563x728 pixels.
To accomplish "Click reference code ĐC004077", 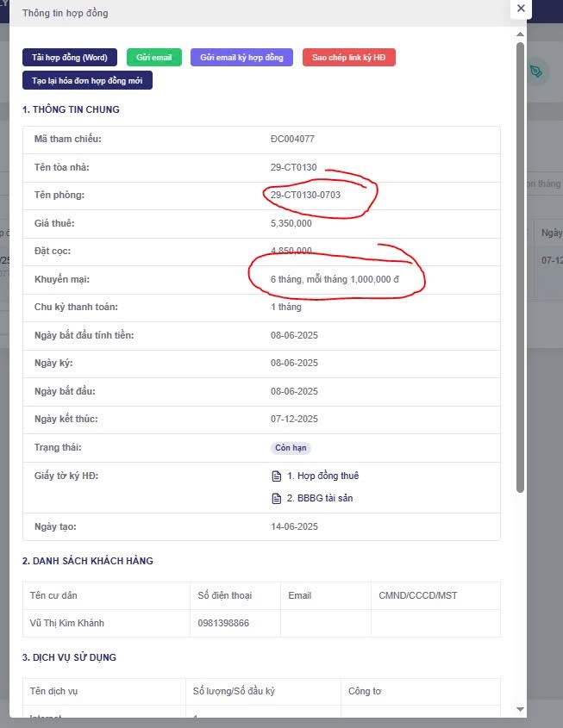I will pos(292,139).
